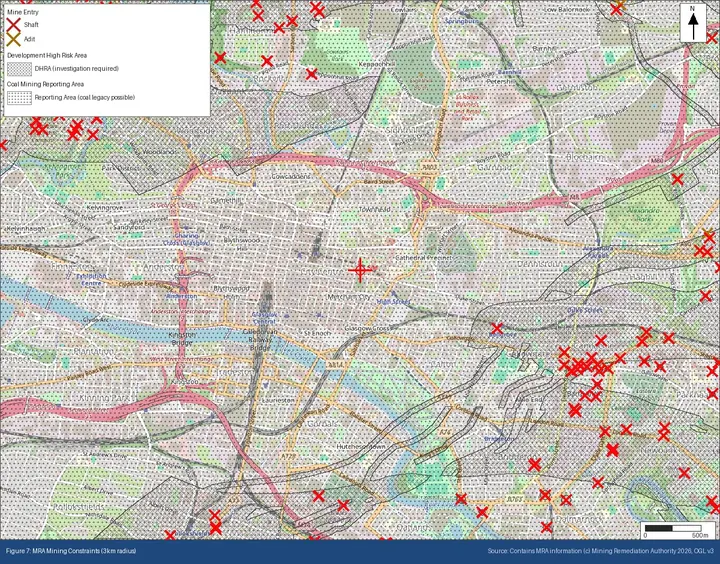This screenshot has height=564, width=720.
Task: Click the 'Townhead' map label
Action: (375, 209)
